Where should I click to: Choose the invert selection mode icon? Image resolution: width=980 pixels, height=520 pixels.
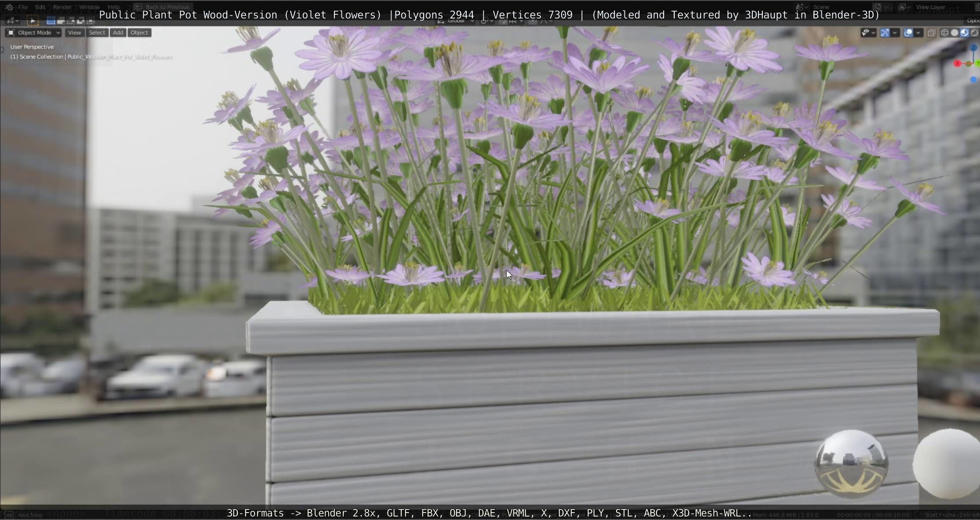click(81, 21)
